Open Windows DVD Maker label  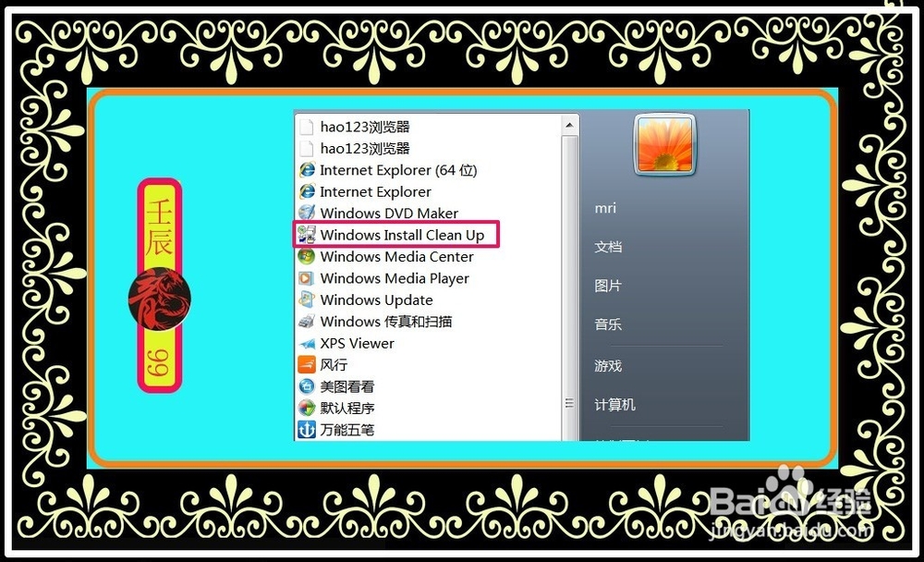click(x=389, y=213)
